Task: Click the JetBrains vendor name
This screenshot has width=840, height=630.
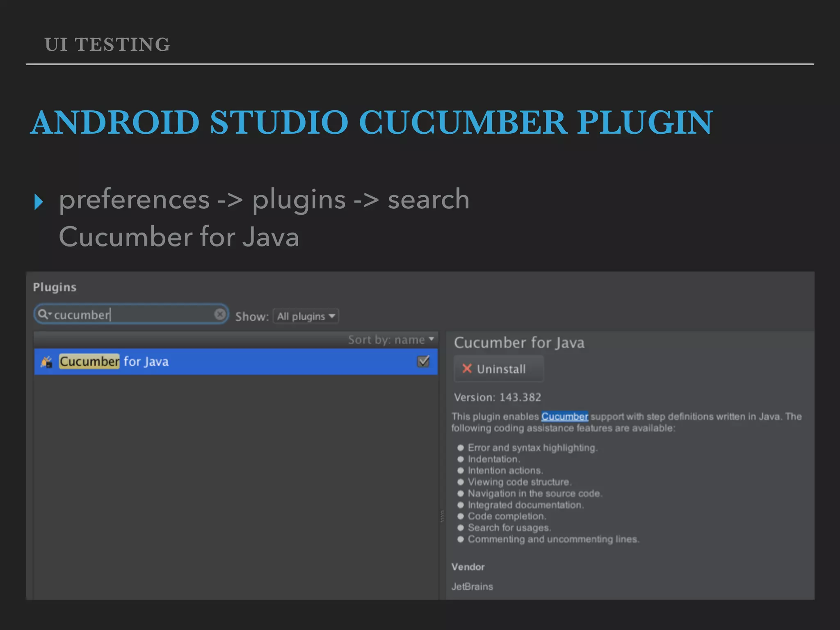Action: pyautogui.click(x=472, y=587)
